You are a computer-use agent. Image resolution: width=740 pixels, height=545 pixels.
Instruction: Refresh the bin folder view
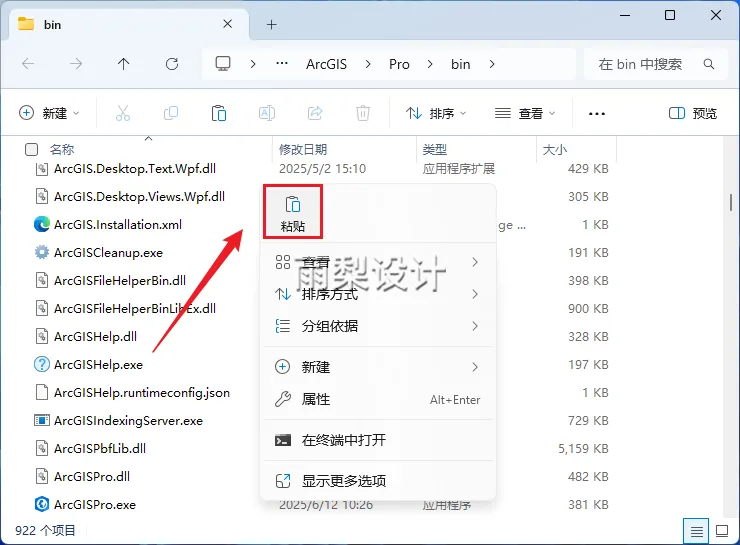point(172,64)
